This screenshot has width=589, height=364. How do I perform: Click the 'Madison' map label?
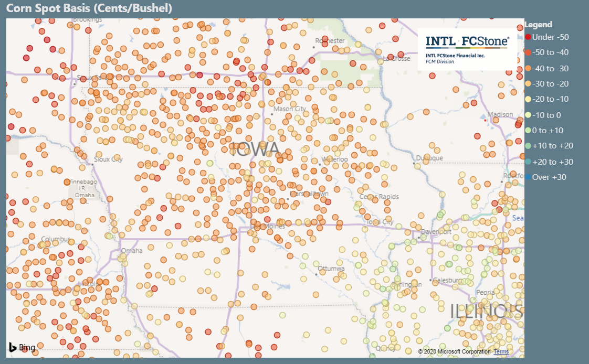point(500,114)
